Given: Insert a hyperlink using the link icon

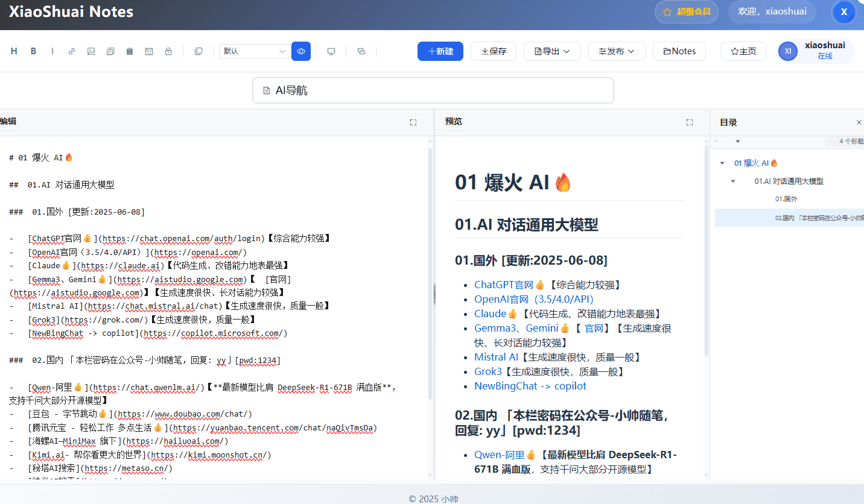Looking at the screenshot, I should [72, 51].
